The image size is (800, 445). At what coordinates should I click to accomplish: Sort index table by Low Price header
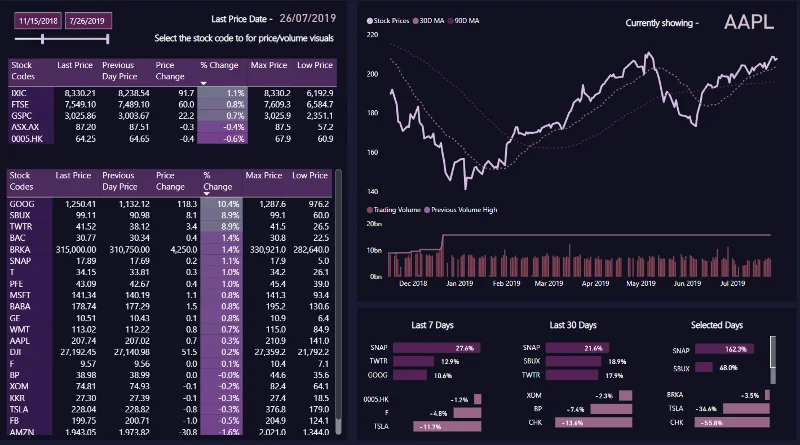pos(315,65)
